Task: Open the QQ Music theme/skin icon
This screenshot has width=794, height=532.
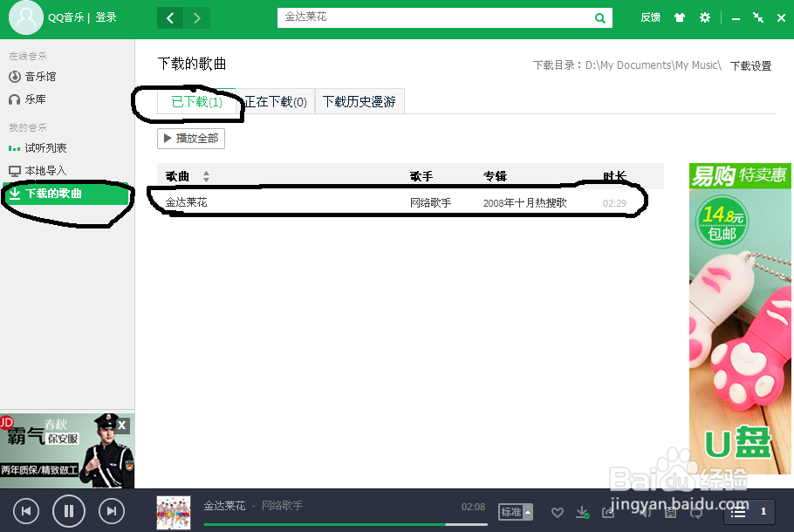Action: coord(679,17)
